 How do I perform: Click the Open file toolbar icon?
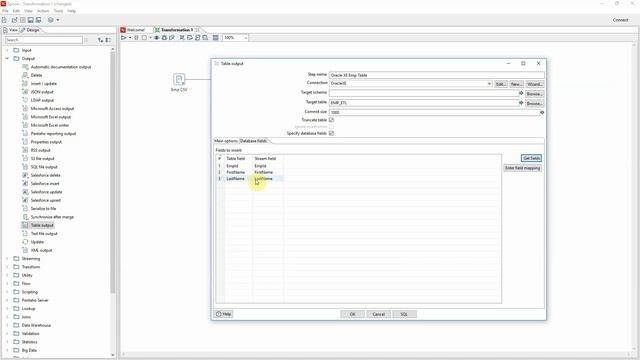(14, 20)
